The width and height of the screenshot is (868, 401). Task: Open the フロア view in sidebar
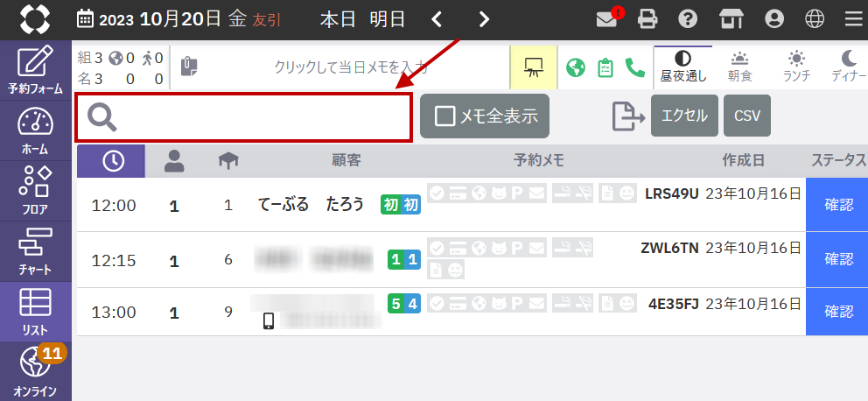[35, 190]
